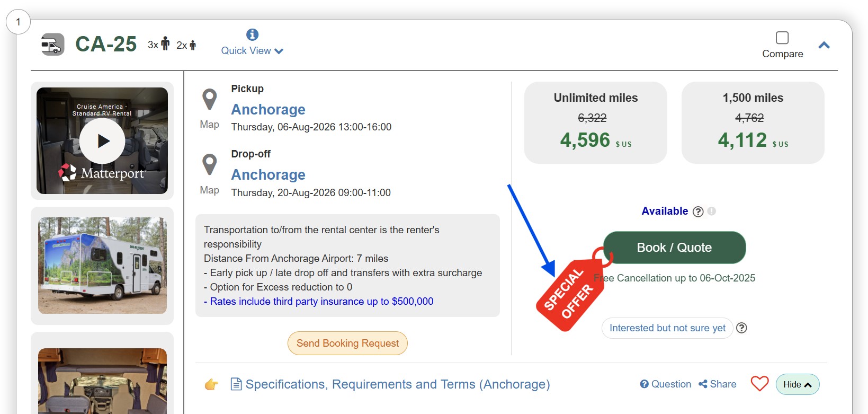This screenshot has height=414, width=868.
Task: Open Specifications, Requirements and Terms link
Action: click(397, 384)
